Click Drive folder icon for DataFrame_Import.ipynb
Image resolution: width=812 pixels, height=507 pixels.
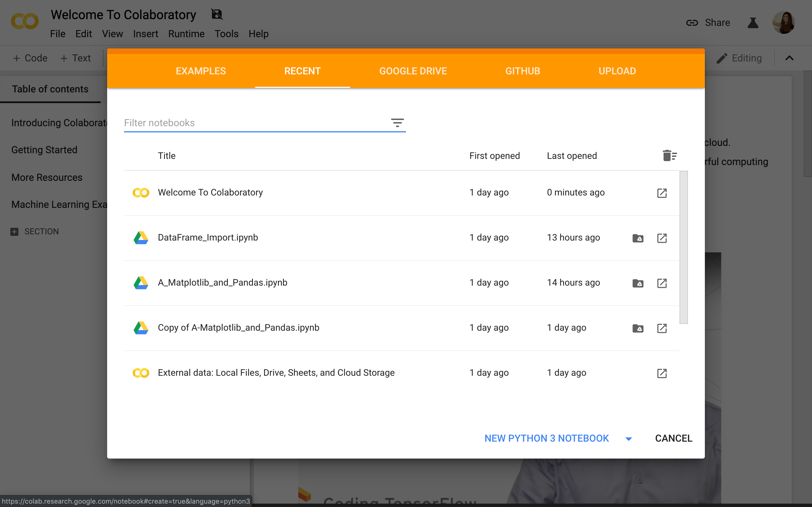637,238
